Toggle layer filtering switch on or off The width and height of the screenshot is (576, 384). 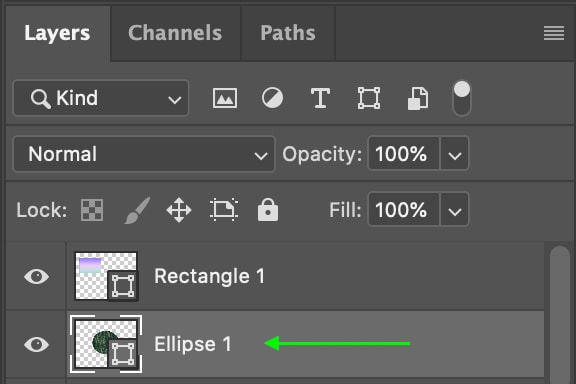(x=462, y=99)
